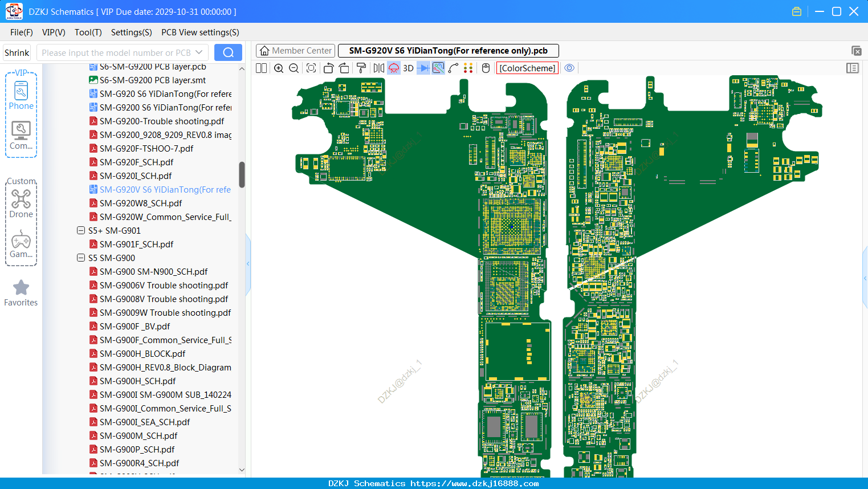Open Favorites star icon
This screenshot has height=489, width=868.
21,293
